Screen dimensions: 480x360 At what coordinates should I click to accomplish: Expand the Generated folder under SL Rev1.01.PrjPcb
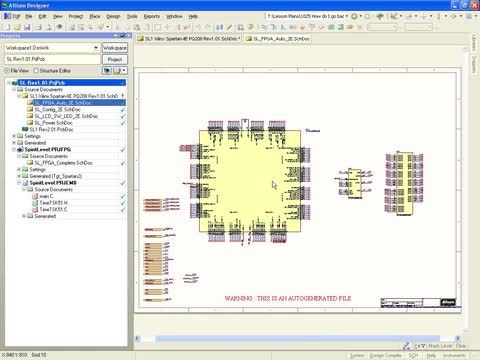(x=14, y=143)
